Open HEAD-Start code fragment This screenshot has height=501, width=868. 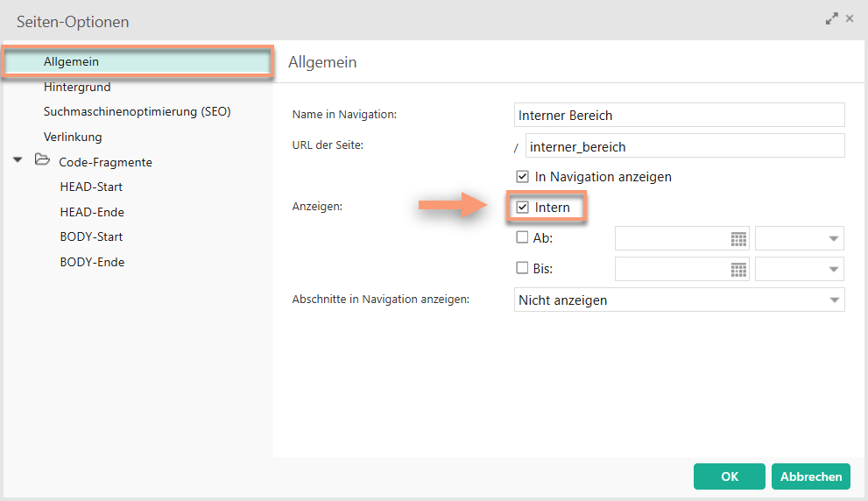point(91,187)
